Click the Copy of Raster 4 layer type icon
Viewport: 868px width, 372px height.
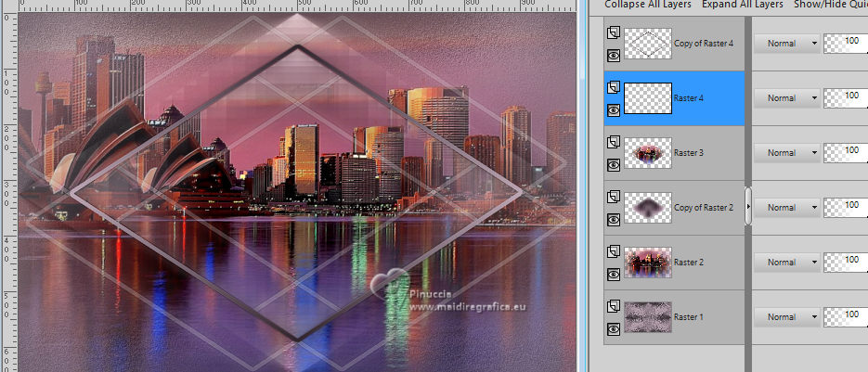click(x=613, y=32)
